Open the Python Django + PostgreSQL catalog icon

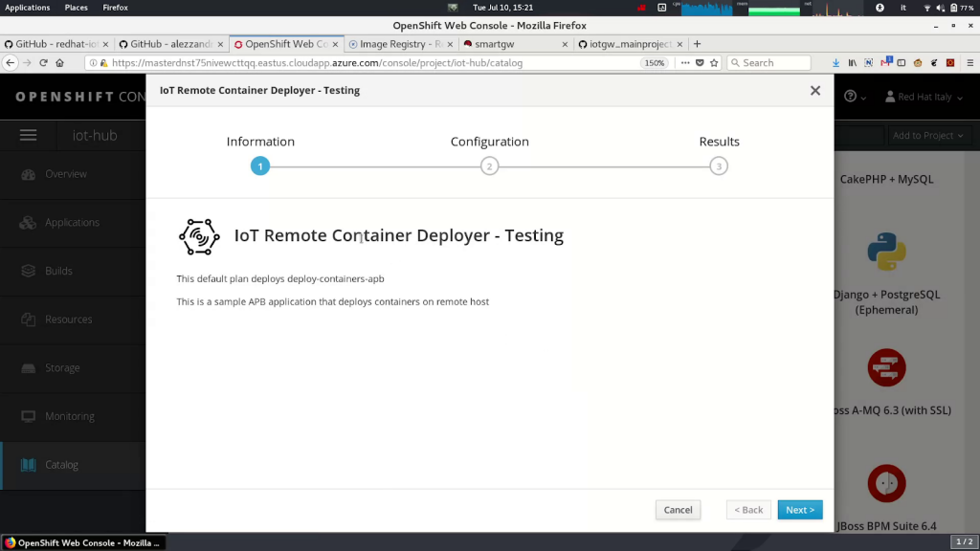pyautogui.click(x=886, y=252)
